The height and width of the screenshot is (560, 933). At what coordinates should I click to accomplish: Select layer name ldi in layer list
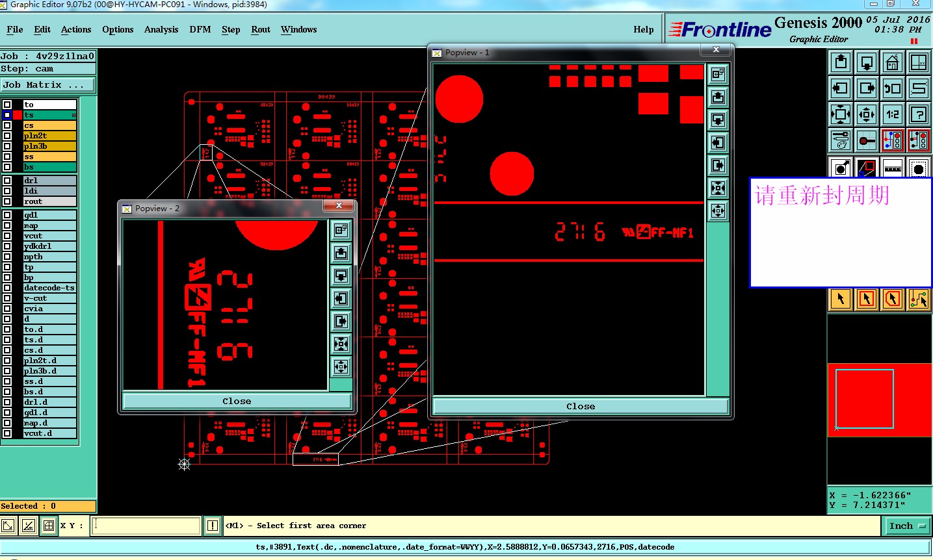pos(49,191)
